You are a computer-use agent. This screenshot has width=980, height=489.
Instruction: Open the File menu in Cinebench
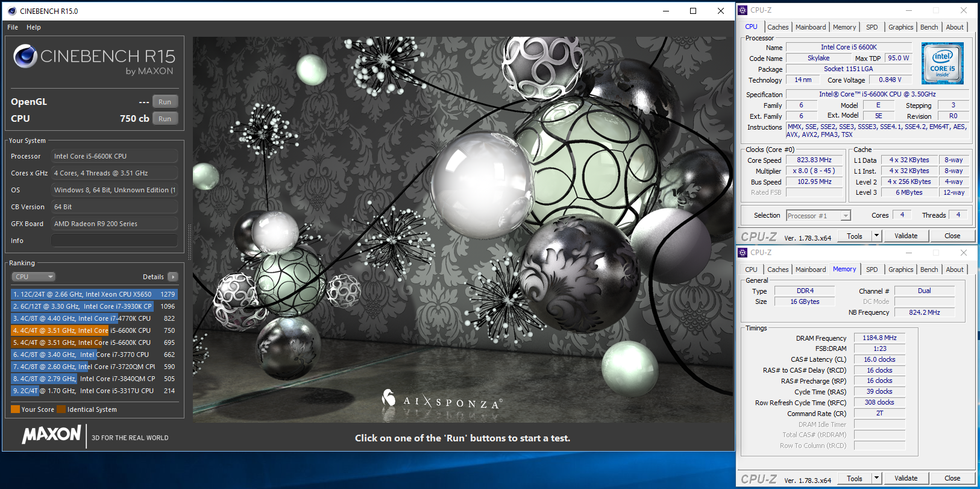click(13, 27)
